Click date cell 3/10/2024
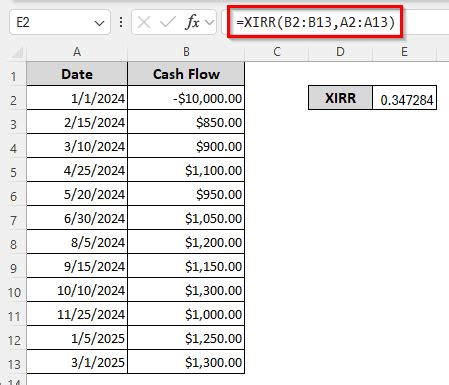 click(x=77, y=146)
